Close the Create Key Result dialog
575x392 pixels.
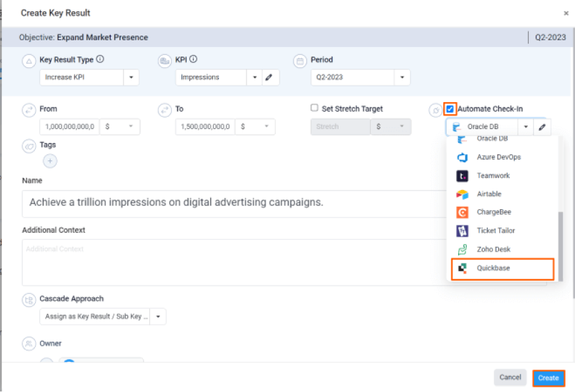click(566, 13)
